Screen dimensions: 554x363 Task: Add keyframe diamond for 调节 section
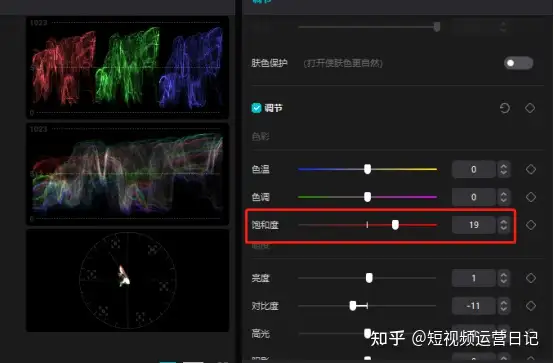pyautogui.click(x=530, y=108)
